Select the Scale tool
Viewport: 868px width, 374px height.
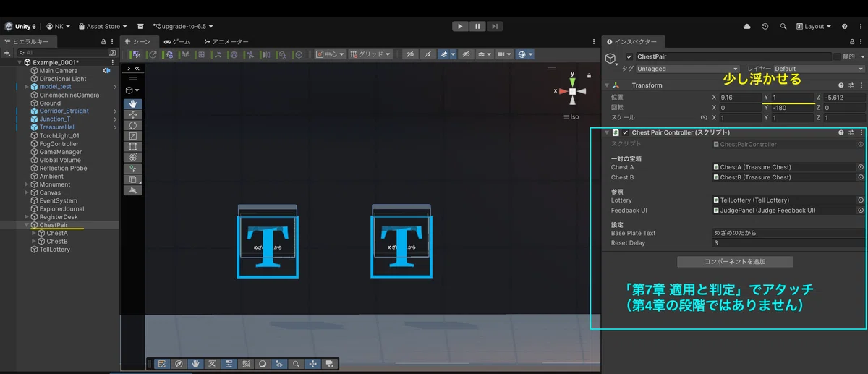pyautogui.click(x=134, y=136)
